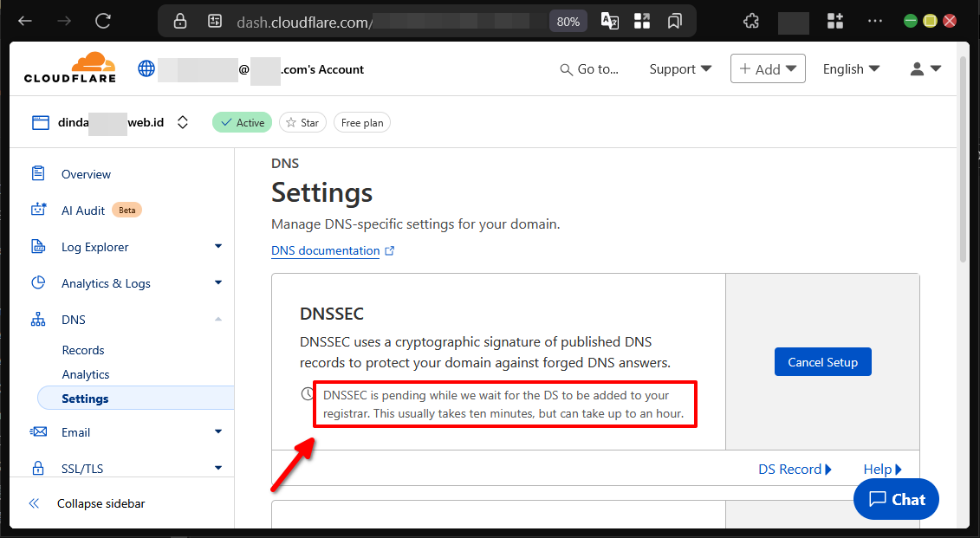
Task: Click the DNS breadcrumb above Settings heading
Action: (285, 164)
